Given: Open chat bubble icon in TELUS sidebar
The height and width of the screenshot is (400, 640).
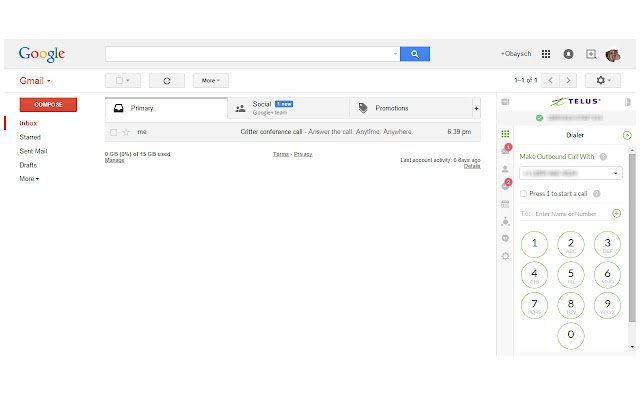Looking at the screenshot, I should click(505, 238).
